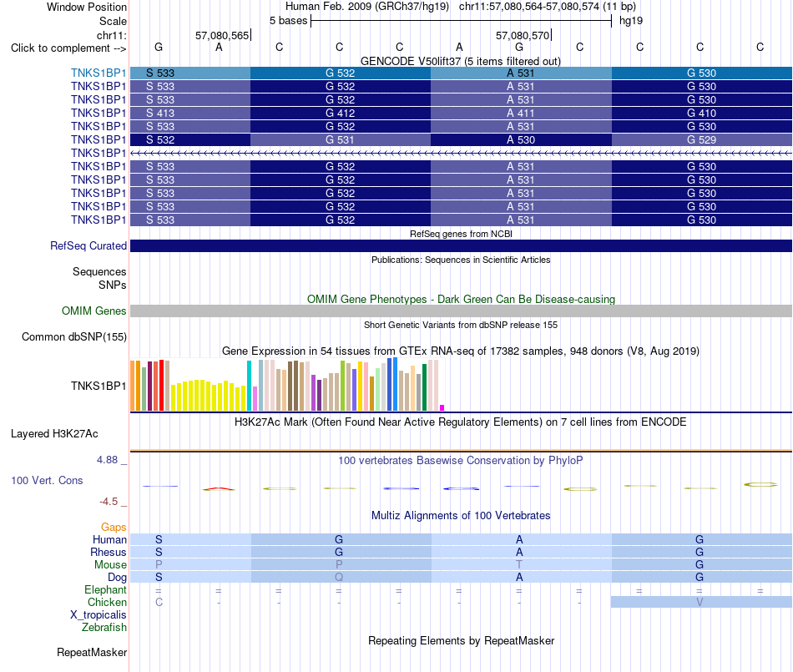This screenshot has width=793, height=672.
Task: Open 'Short Genetic Variants from dbSNP release 155'
Action: click(x=461, y=325)
